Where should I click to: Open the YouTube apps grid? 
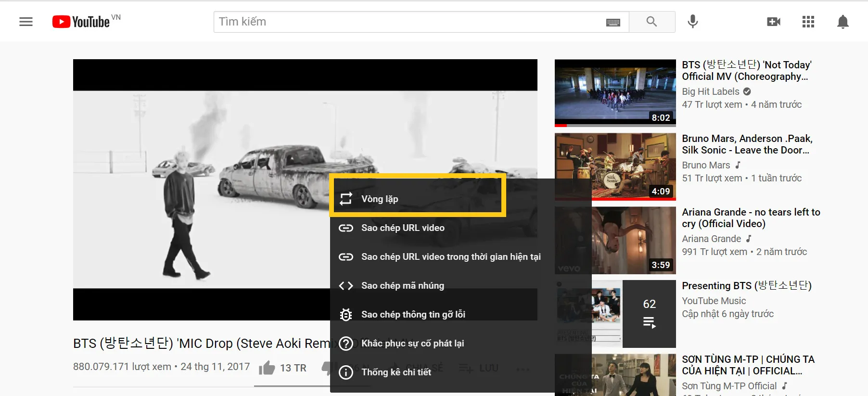(x=808, y=22)
